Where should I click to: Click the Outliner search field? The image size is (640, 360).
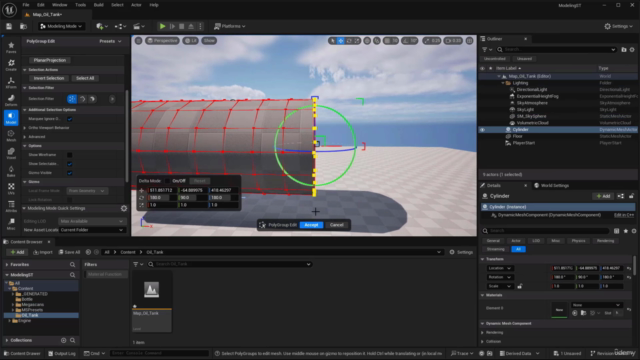click(556, 49)
